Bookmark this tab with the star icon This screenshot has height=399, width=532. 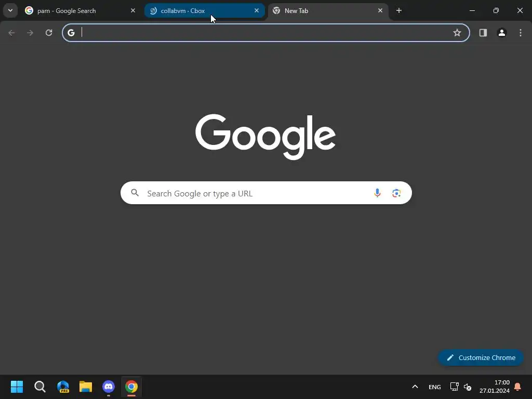point(457,33)
